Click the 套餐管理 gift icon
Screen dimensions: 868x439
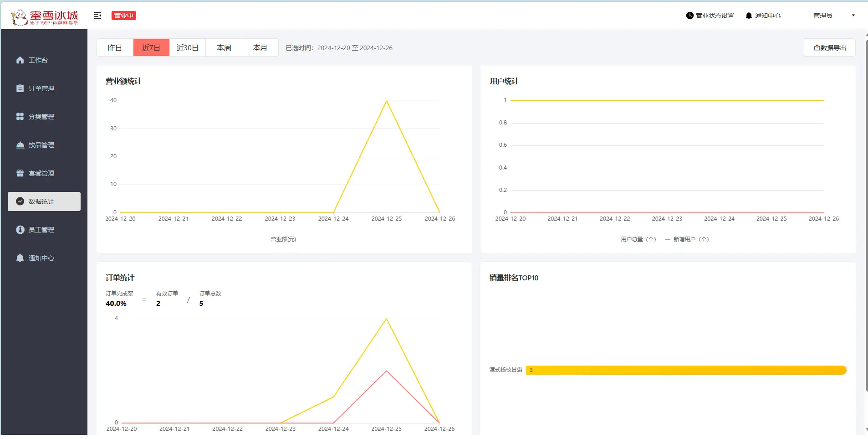pyautogui.click(x=20, y=173)
